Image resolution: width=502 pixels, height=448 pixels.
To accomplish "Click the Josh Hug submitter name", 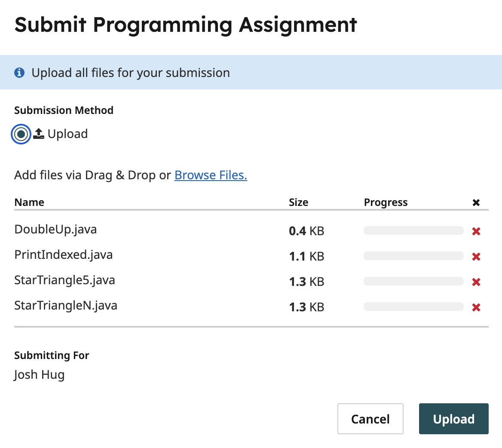I will click(x=39, y=374).
